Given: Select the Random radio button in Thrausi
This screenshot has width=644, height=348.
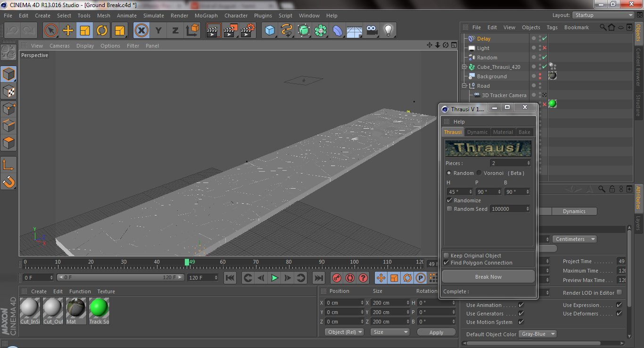Looking at the screenshot, I should click(449, 173).
